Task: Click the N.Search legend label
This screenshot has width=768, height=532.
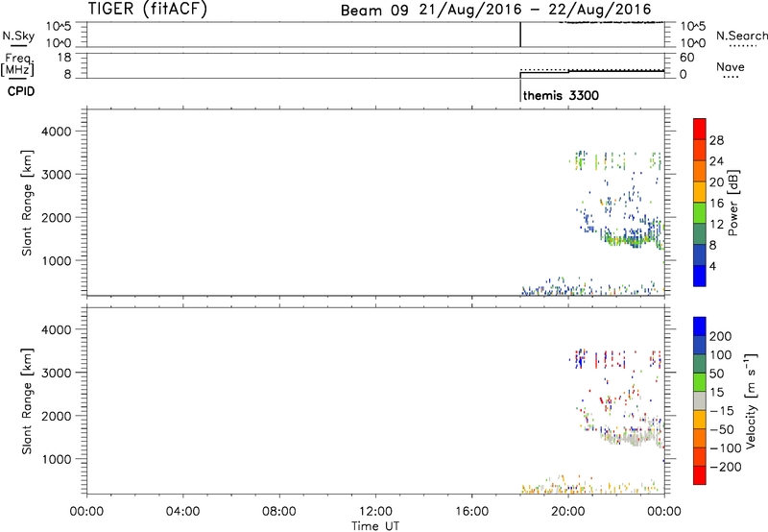Action: [741, 36]
